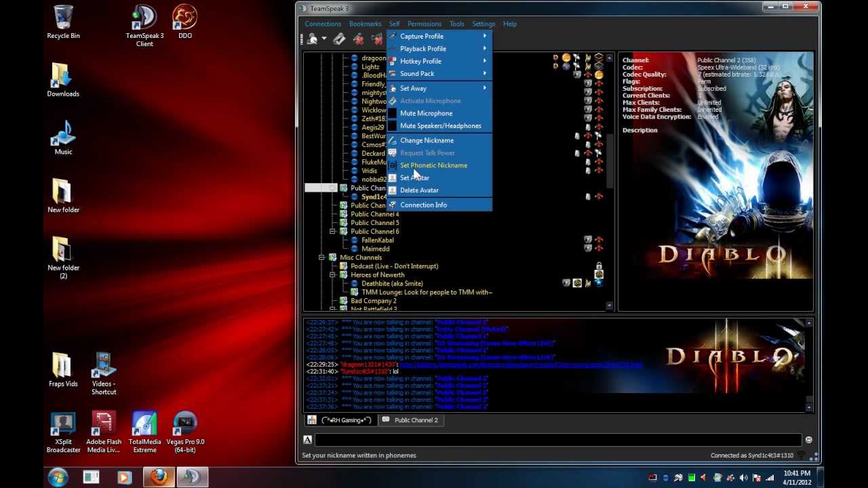Click the taskbar clock showing 10:41 PM
The height and width of the screenshot is (488, 868).
click(797, 477)
